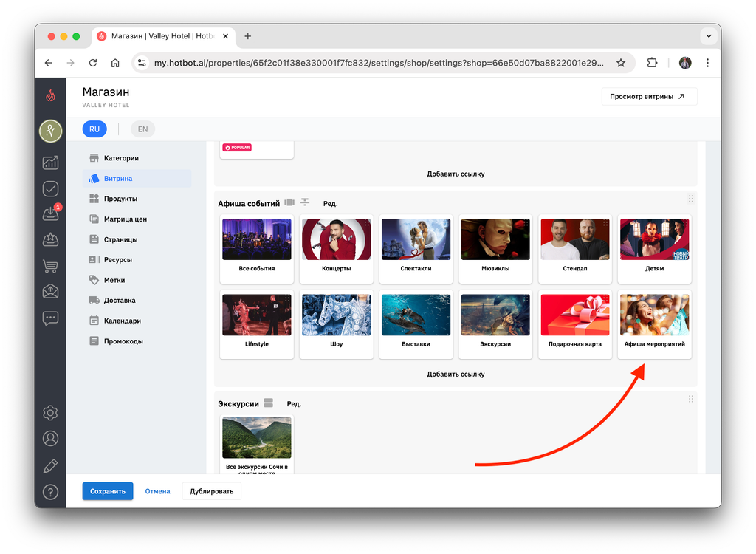The image size is (756, 554).
Task: Select the Витрина menu item
Action: 137,179
